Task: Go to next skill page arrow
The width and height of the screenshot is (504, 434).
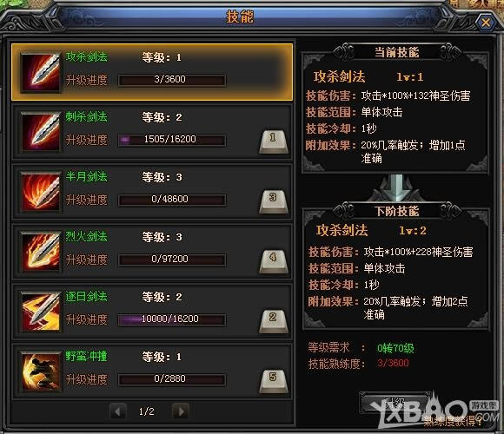Action: 181,411
